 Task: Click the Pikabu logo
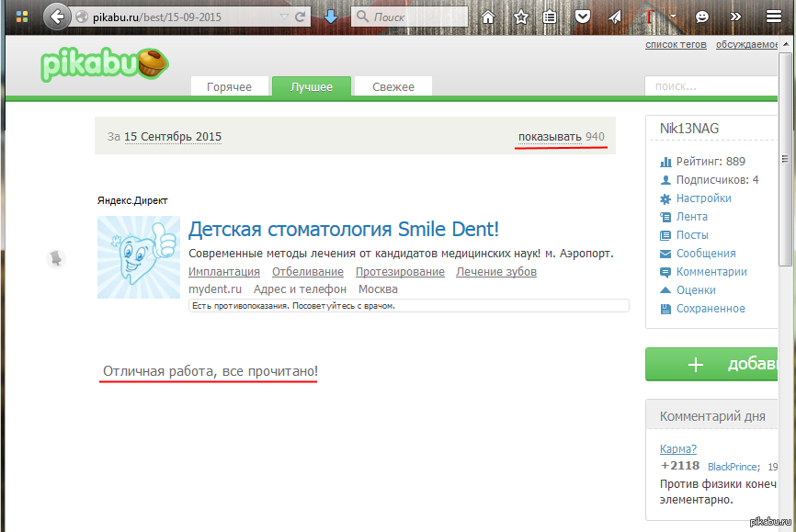(103, 64)
